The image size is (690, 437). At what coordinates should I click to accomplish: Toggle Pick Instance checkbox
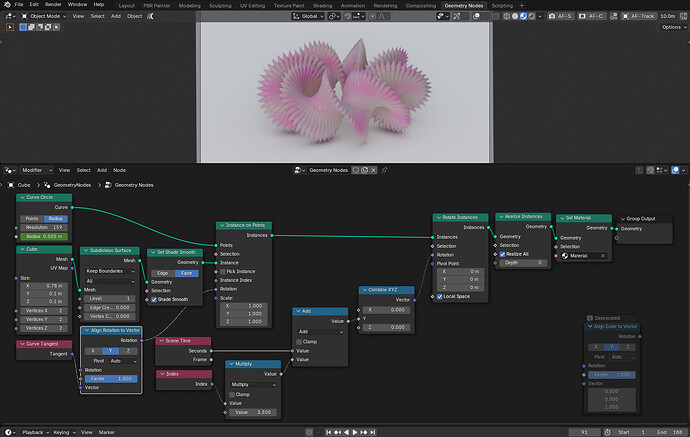click(x=223, y=272)
